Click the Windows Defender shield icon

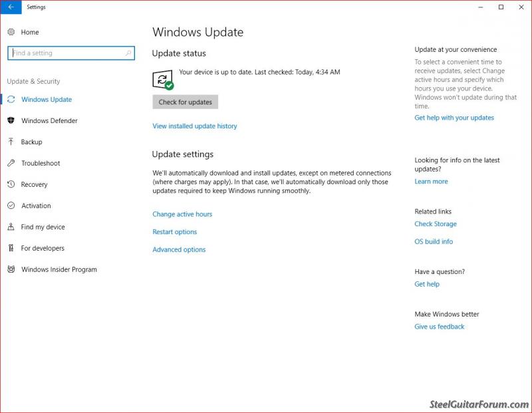coord(11,120)
